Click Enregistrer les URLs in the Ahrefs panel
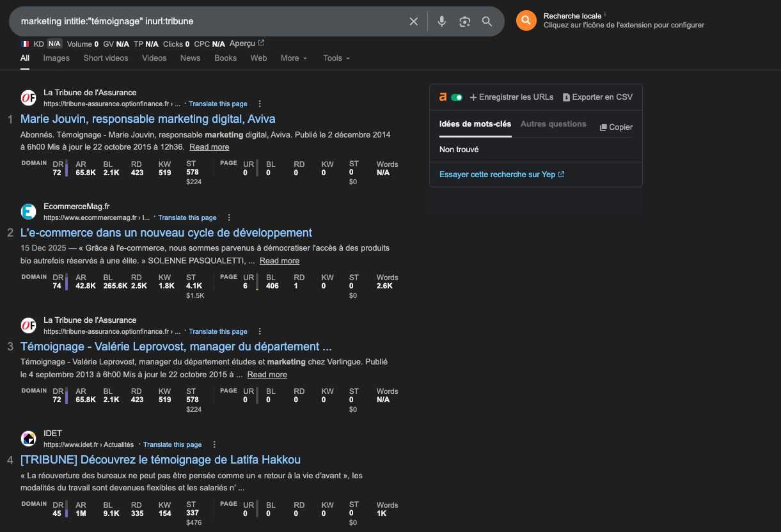This screenshot has width=781, height=532. (x=512, y=97)
